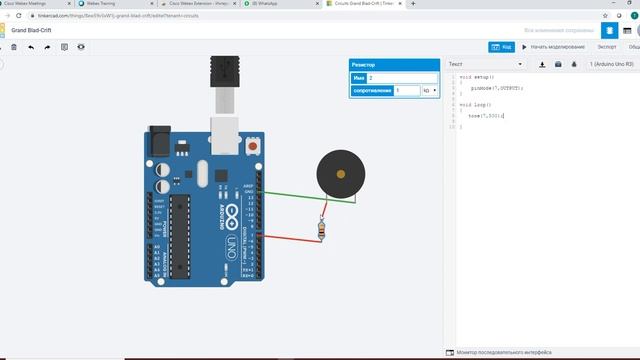Switch to circuit view icon
Image resolution: width=640 pixels, height=360 pixels.
coord(609,31)
